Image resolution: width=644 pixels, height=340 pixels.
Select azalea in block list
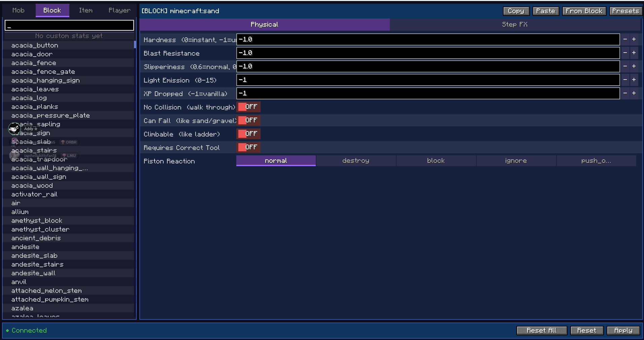68,308
